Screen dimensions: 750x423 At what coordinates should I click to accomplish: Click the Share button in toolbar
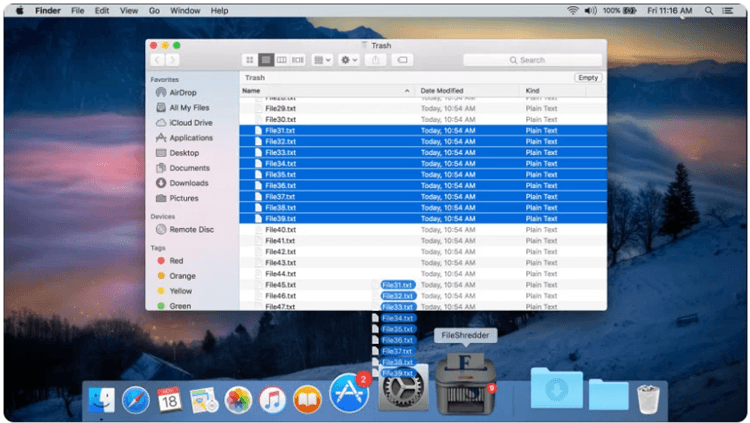coord(376,60)
